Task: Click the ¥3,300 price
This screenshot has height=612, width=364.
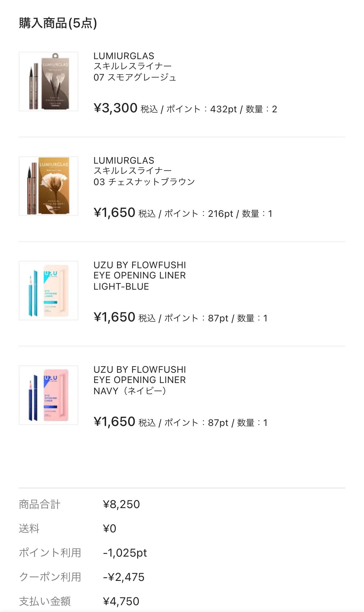Action: [115, 108]
